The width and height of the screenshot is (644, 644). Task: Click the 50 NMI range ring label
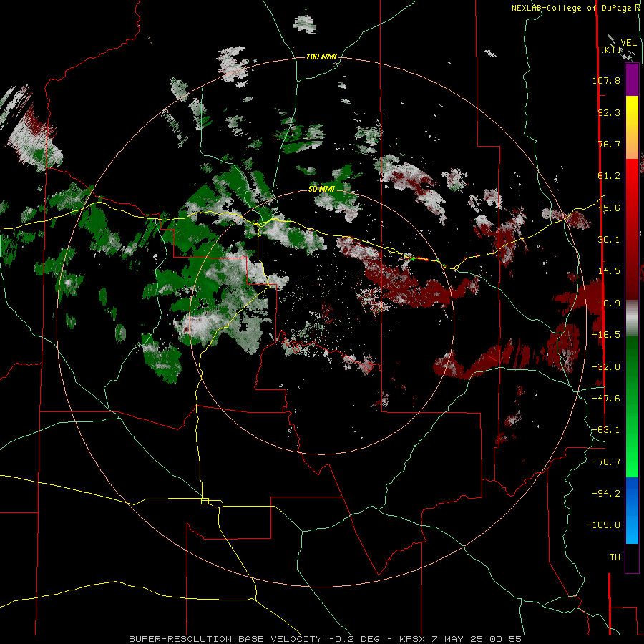pos(321,189)
